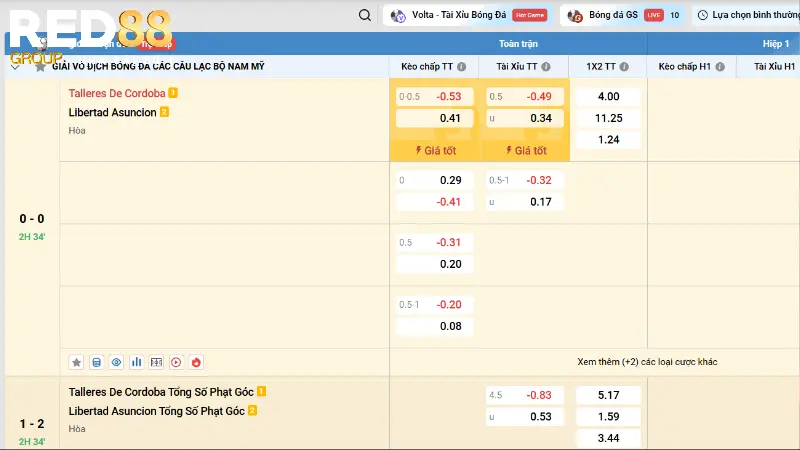This screenshot has width=800, height=450.
Task: Click Giá tốt under Tài Xỉu
Action: click(525, 151)
